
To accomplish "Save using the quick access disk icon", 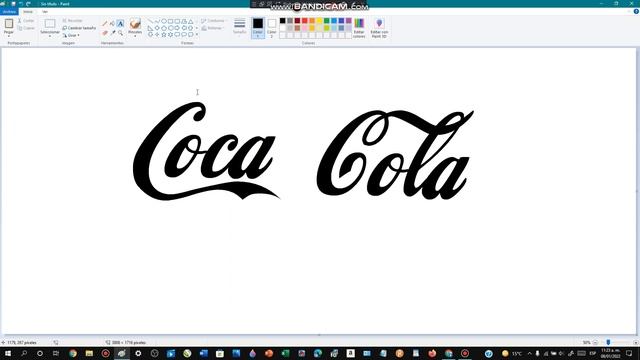I will (x=13, y=4).
